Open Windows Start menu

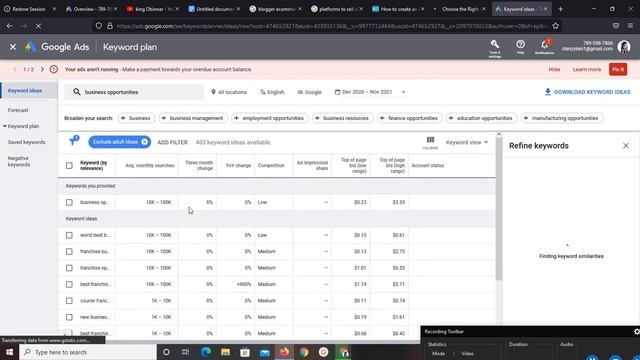9,352
